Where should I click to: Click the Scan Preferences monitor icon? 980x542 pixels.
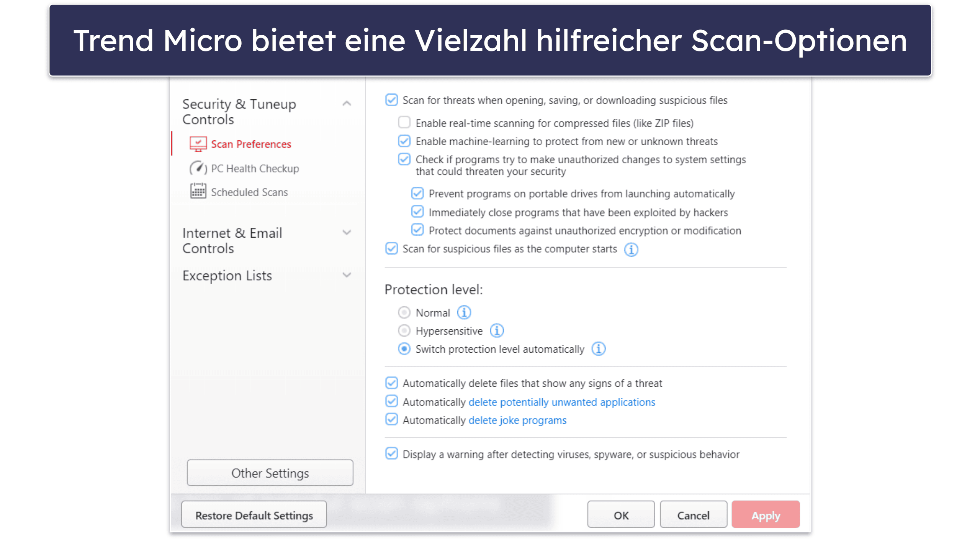(x=198, y=144)
